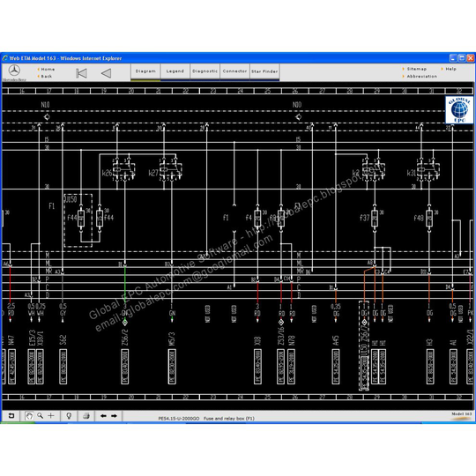476x476 pixels.
Task: Click the left N10 component label
Action: coord(45,105)
